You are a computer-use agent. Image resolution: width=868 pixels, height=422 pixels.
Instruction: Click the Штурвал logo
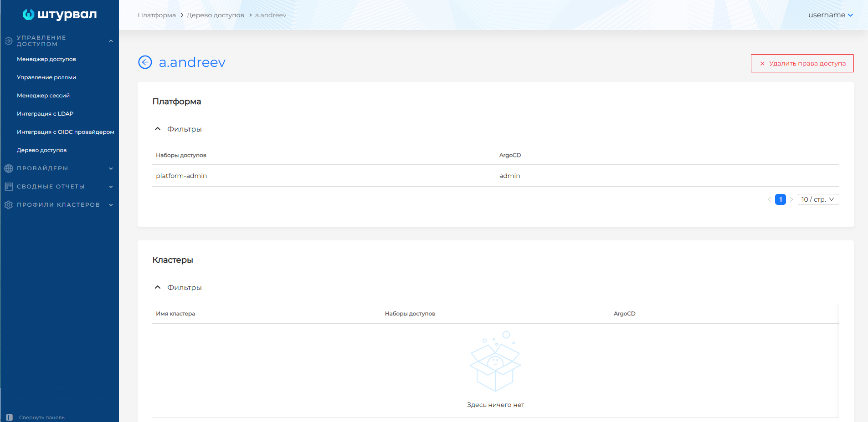[x=60, y=15]
